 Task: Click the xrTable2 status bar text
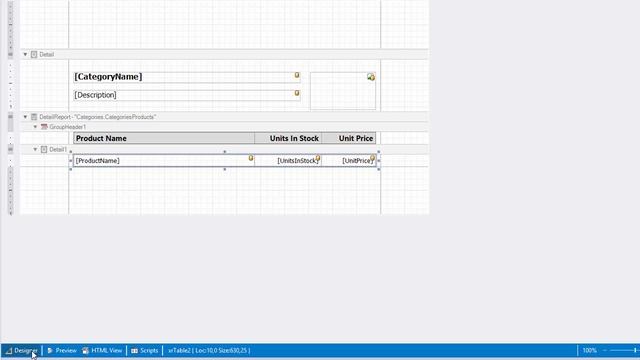coord(209,351)
